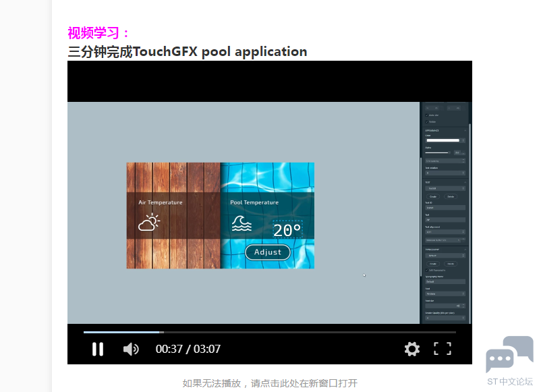This screenshot has height=392, width=539.
Task: Click the 00:37 / 03:07 time display
Action: click(188, 349)
